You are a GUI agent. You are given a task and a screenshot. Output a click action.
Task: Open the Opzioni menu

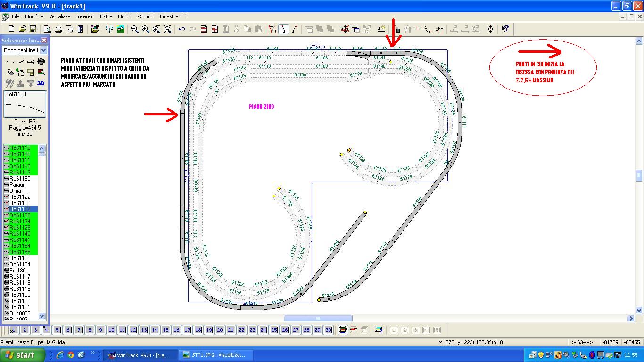[x=146, y=16]
